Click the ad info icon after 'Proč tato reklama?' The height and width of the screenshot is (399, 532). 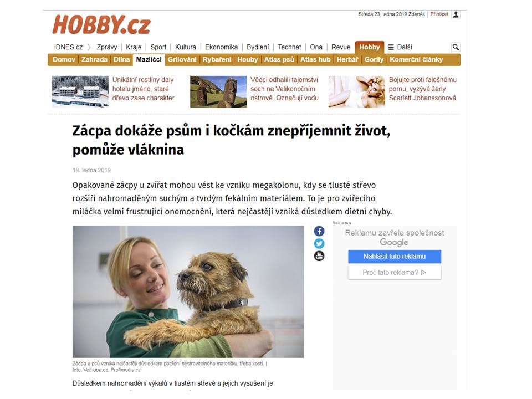(x=423, y=272)
